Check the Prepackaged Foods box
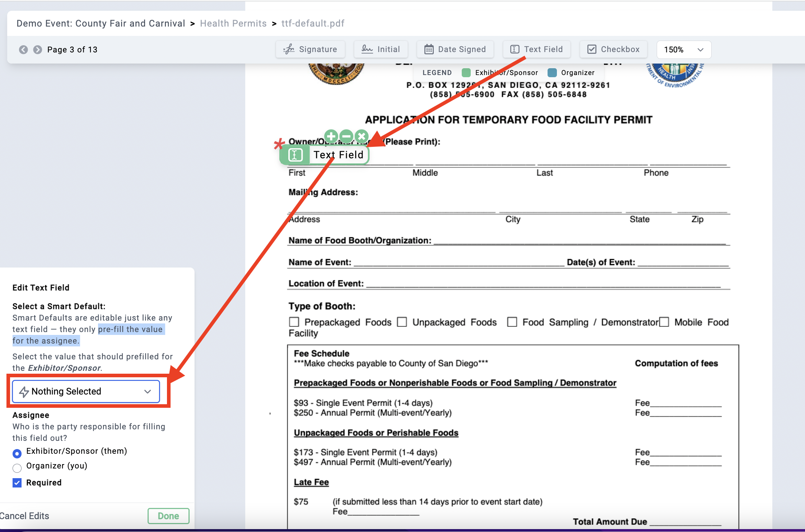The image size is (805, 532). click(294, 322)
